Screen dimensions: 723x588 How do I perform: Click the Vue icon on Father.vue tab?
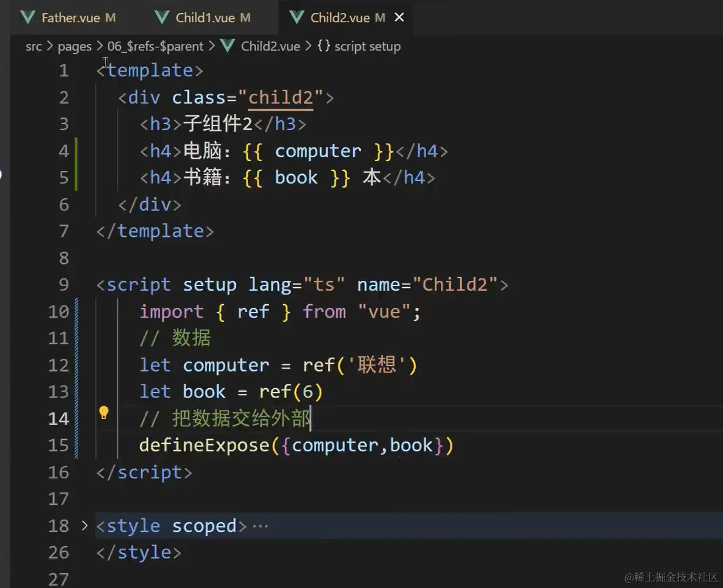28,18
